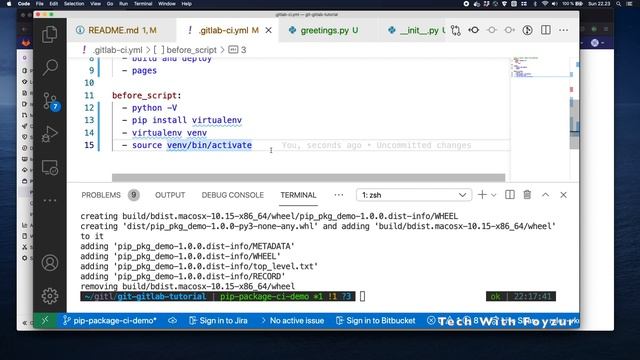Open the File menu

click(x=40, y=4)
